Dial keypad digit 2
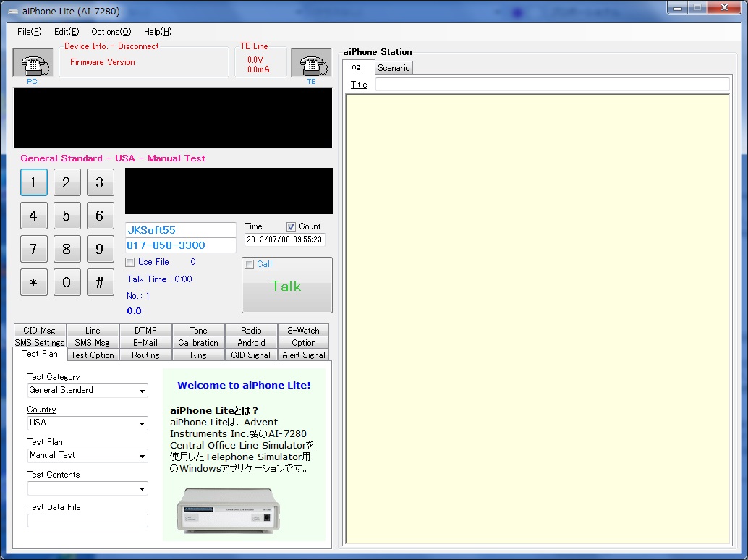The image size is (748, 560). [67, 182]
